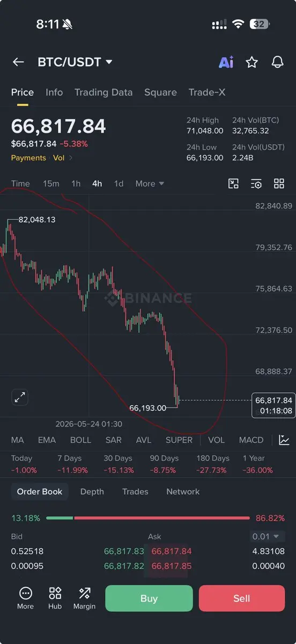Select the 4h interval

[97, 184]
